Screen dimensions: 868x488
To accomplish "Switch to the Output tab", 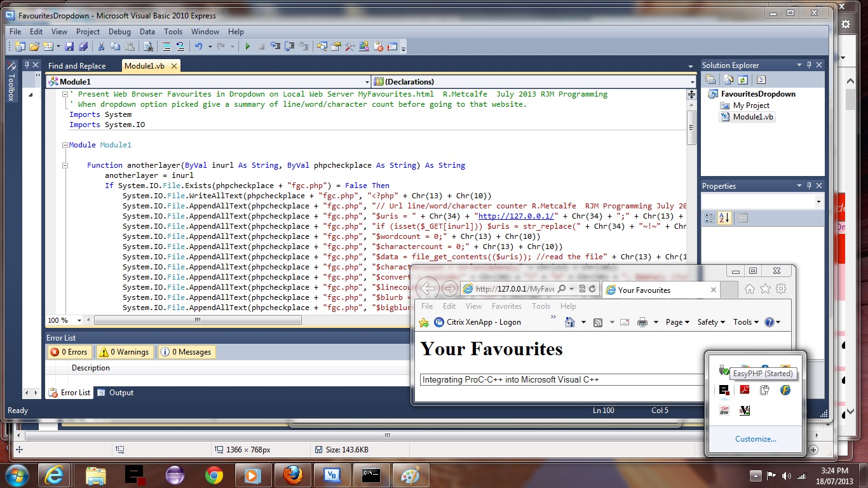I will pyautogui.click(x=115, y=393).
